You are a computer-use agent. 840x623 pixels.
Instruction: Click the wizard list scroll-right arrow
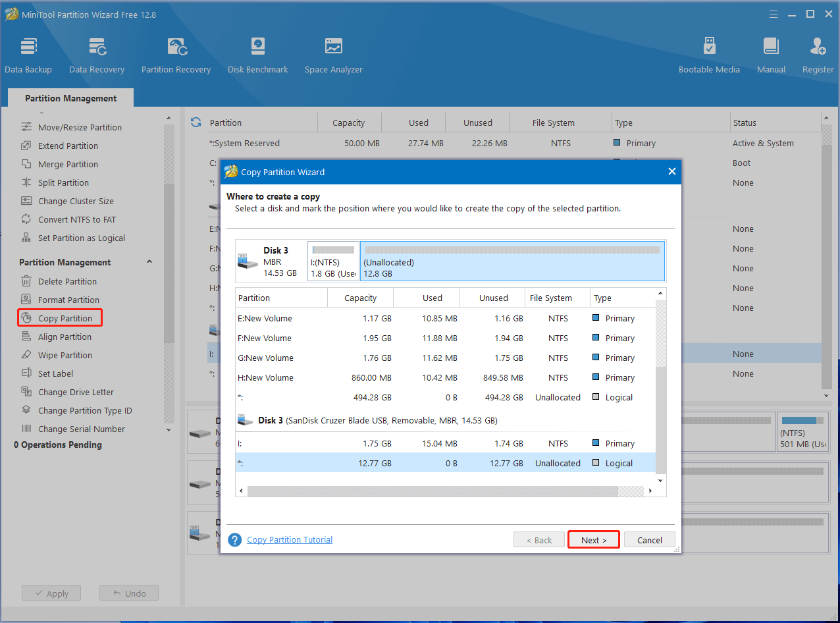tap(650, 491)
